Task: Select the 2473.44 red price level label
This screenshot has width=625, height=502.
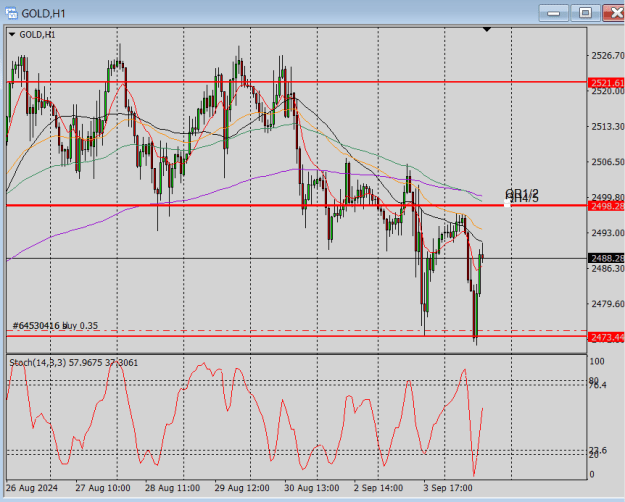Action: coord(606,338)
